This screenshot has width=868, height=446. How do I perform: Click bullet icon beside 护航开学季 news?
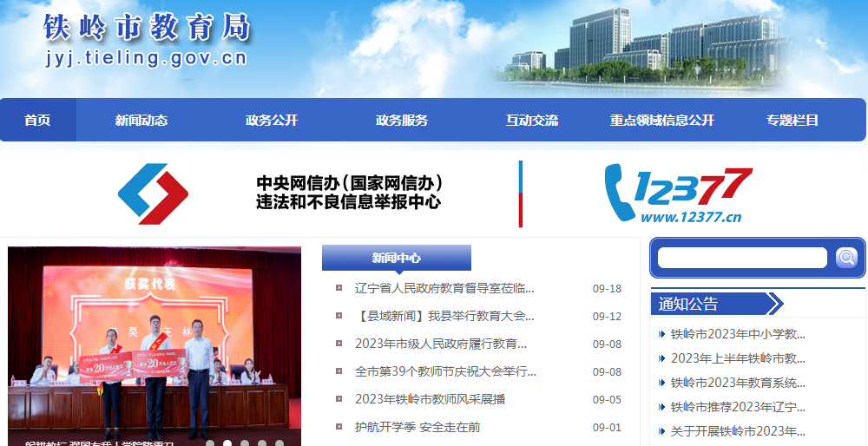(x=339, y=427)
